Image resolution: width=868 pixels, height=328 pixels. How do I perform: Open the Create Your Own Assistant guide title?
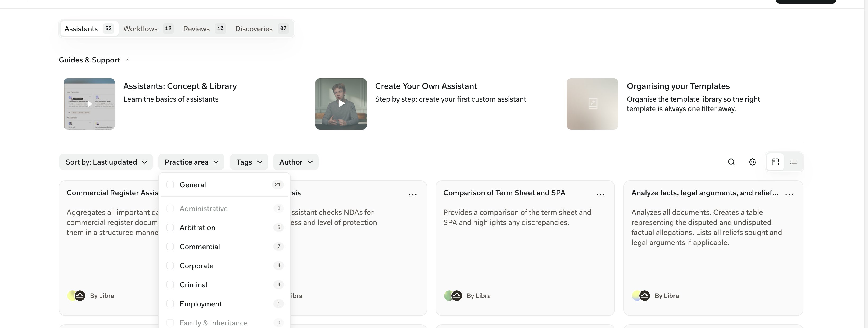click(426, 86)
